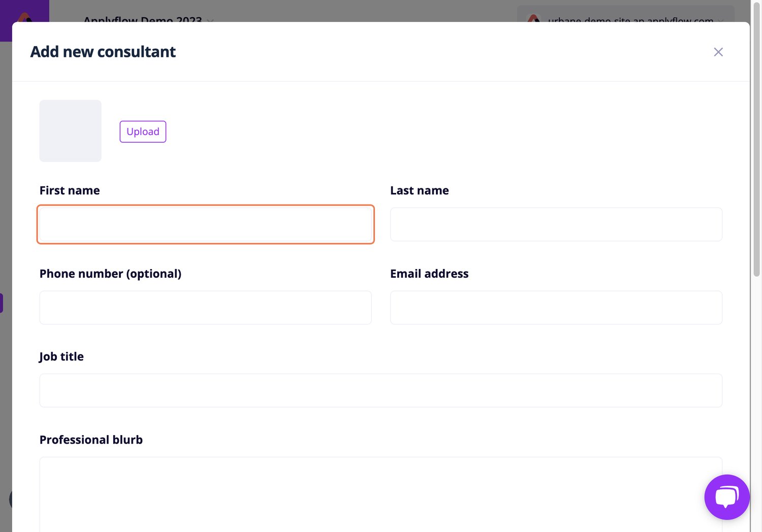
Task: Close the Add new consultant dialog
Action: click(x=718, y=52)
